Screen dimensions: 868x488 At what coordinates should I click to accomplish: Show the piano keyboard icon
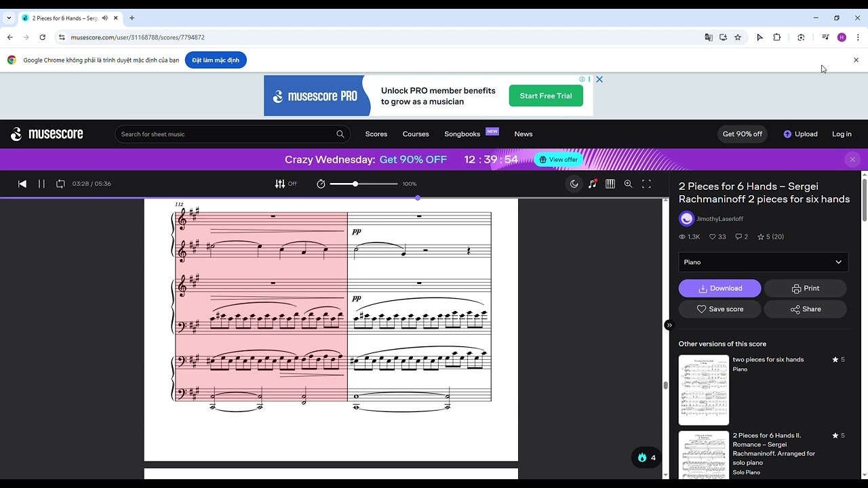tap(610, 184)
